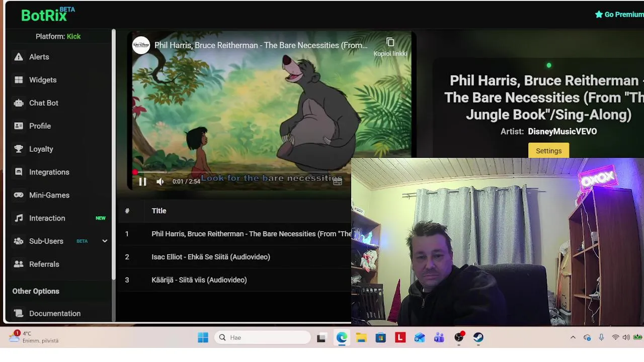644x362 pixels.
Task: Click the Profile card icon
Action: coord(19,126)
